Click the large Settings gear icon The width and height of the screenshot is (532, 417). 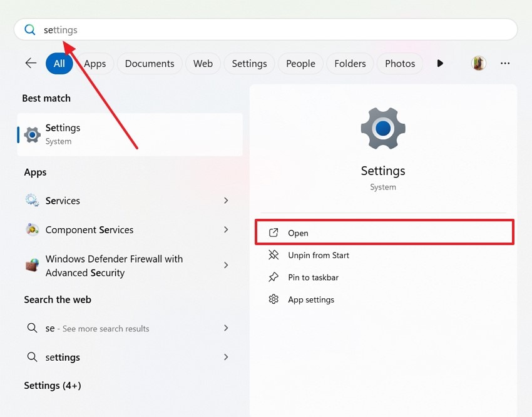click(383, 129)
